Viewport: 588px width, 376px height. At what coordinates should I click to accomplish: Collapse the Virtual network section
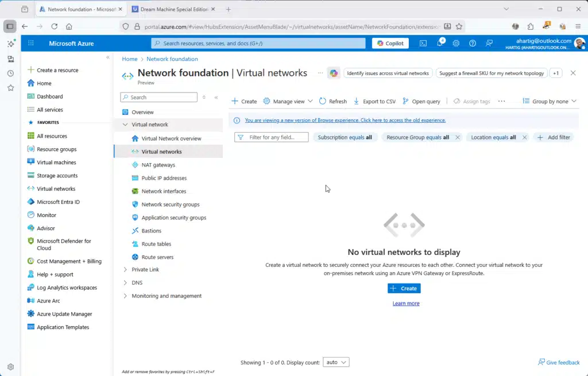[125, 125]
